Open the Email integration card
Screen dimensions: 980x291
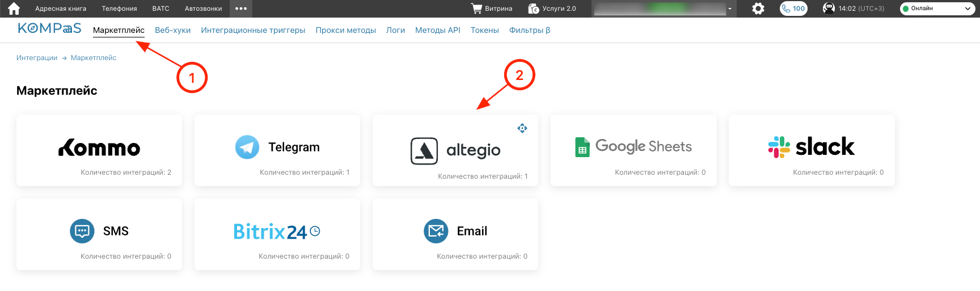pos(455,234)
